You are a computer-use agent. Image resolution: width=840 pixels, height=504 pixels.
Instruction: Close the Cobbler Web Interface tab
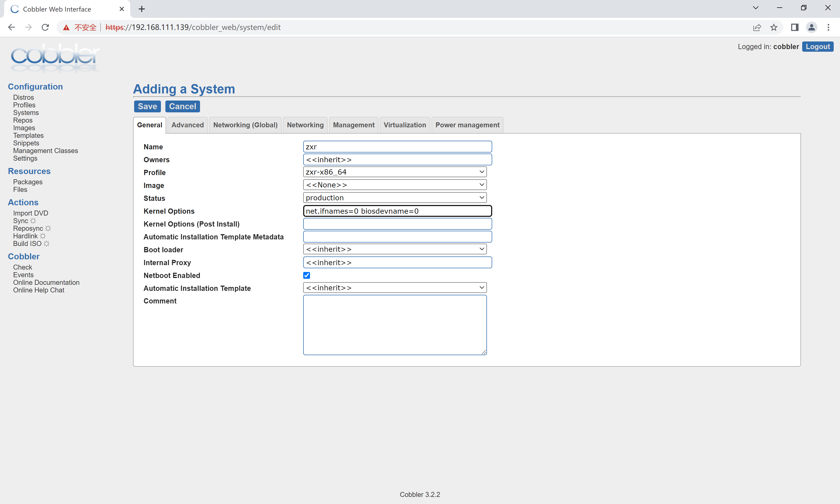pyautogui.click(x=122, y=9)
